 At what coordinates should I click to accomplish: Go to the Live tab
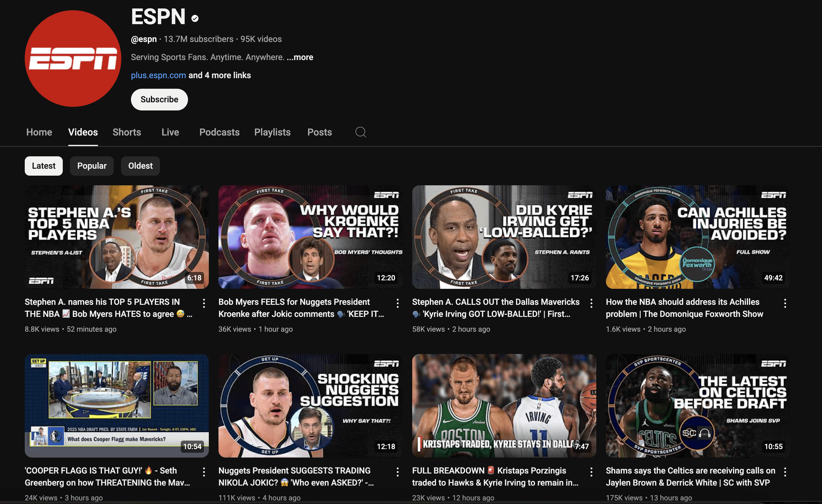coord(170,132)
